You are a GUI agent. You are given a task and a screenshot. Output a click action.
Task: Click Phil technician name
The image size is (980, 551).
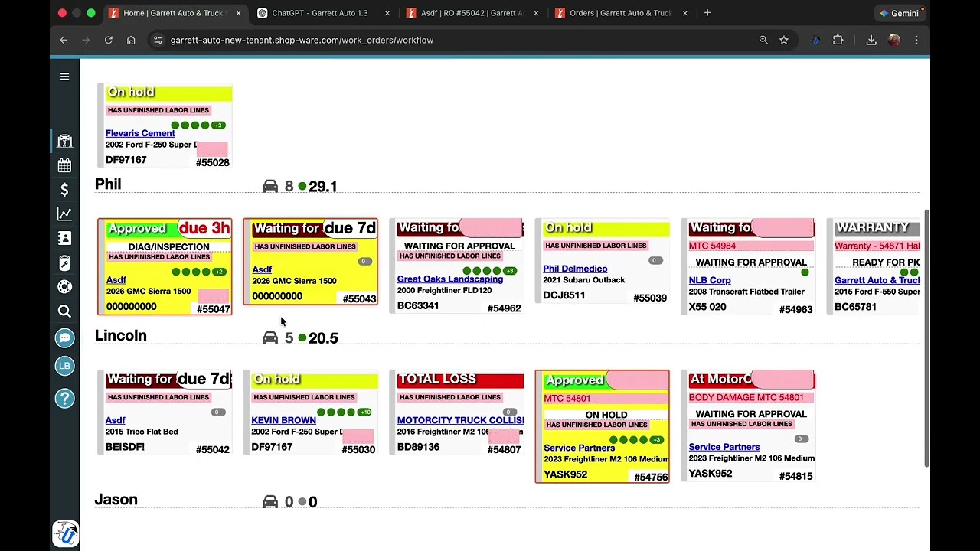[x=108, y=184]
